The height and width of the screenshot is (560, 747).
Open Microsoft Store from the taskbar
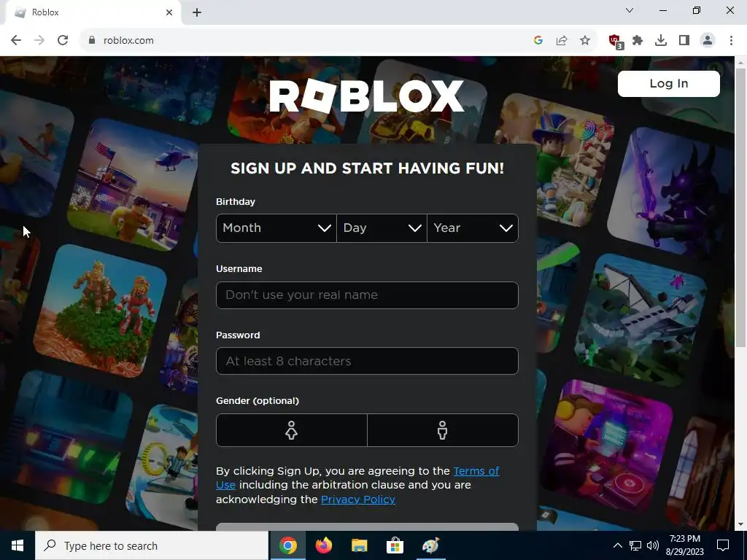pyautogui.click(x=395, y=545)
